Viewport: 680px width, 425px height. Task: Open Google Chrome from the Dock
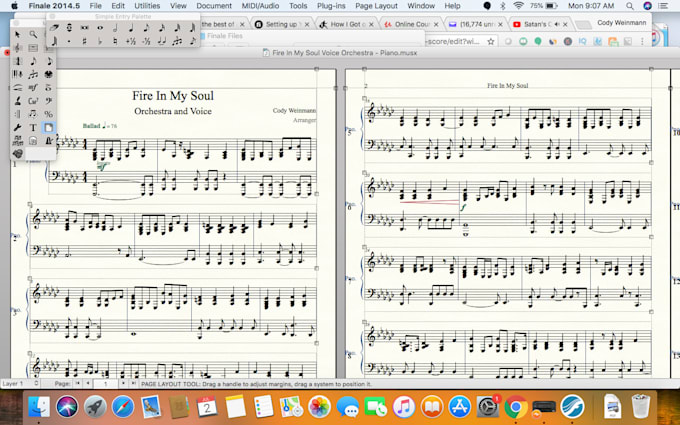(515, 407)
